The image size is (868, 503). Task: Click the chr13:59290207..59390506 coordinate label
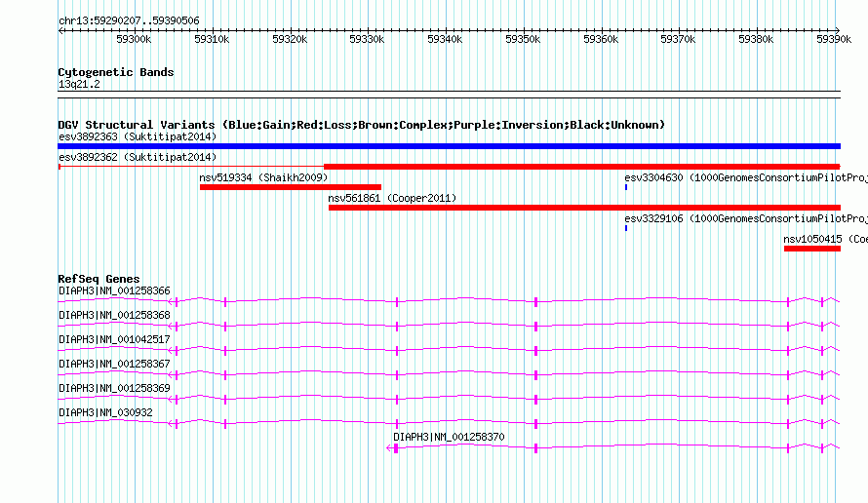pyautogui.click(x=129, y=21)
